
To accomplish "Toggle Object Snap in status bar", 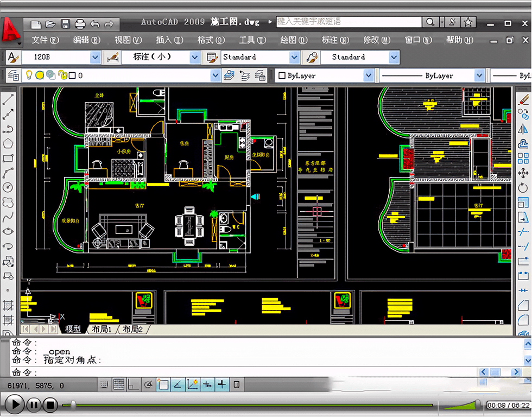I will pyautogui.click(x=163, y=384).
